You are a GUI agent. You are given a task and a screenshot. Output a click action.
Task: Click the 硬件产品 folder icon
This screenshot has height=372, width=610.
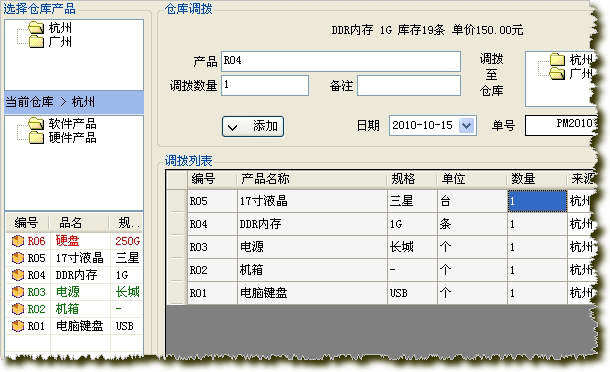pos(36,137)
